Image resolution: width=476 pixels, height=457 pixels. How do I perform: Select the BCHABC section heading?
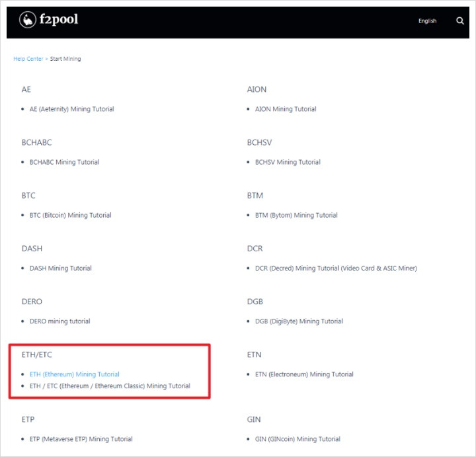37,143
